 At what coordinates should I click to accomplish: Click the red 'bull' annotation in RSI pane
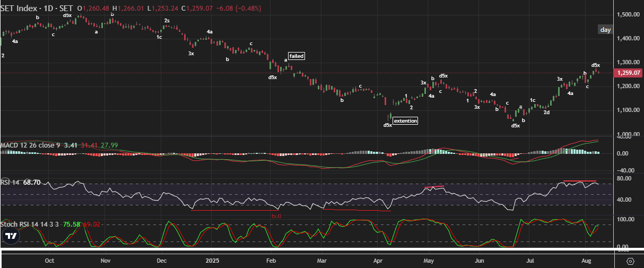point(276,216)
